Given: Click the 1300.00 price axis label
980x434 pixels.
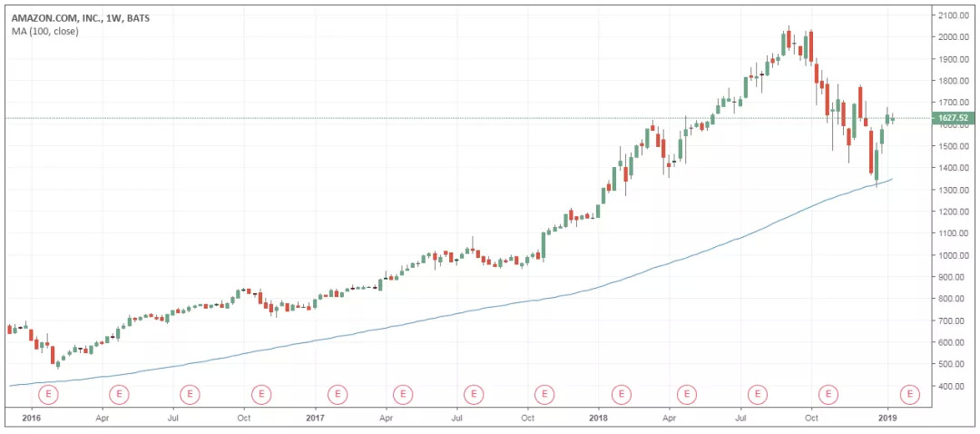Looking at the screenshot, I should 954,190.
